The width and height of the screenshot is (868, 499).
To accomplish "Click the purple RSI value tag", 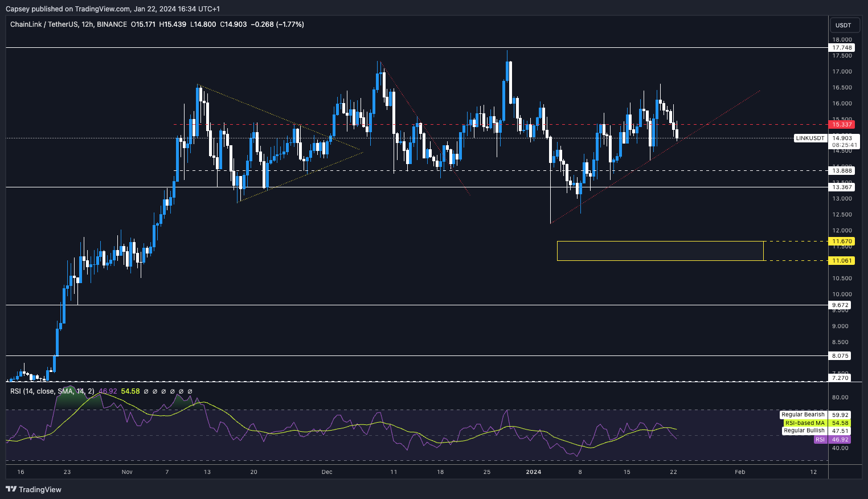I will coord(820,440).
